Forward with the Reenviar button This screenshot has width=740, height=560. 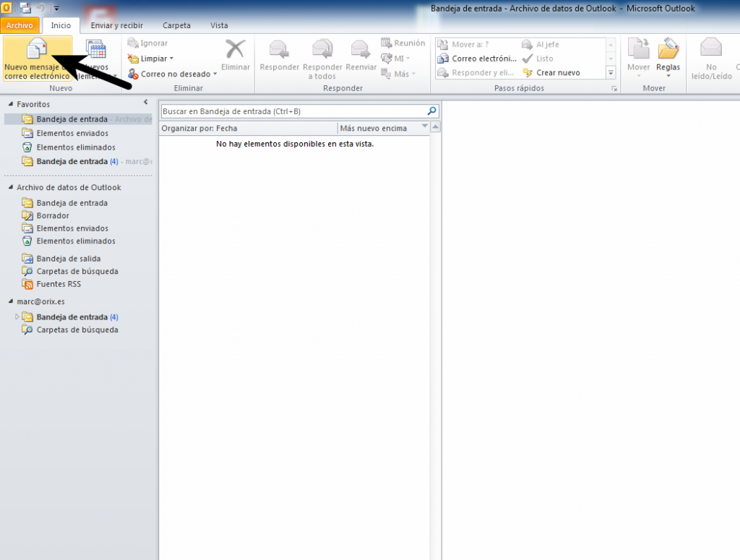(x=361, y=56)
